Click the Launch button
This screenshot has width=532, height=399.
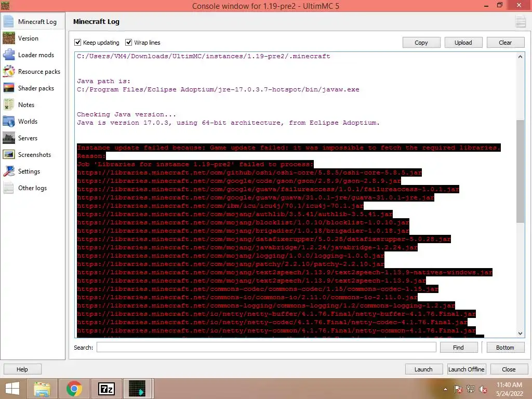[x=424, y=369]
